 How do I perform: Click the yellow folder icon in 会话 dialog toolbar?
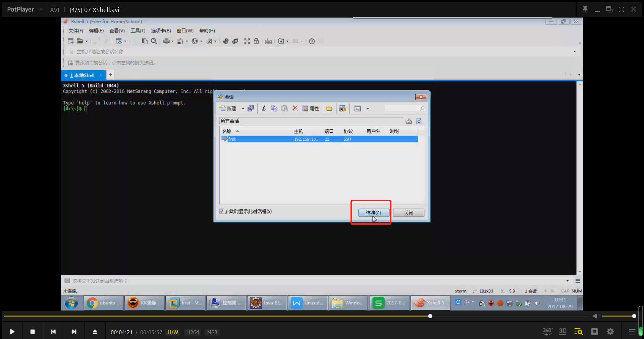coord(329,108)
